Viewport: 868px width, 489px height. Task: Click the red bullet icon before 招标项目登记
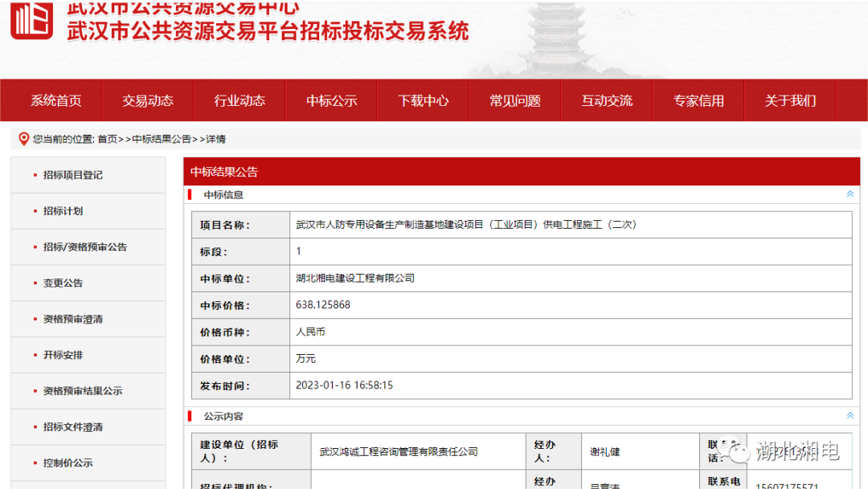pos(32,175)
